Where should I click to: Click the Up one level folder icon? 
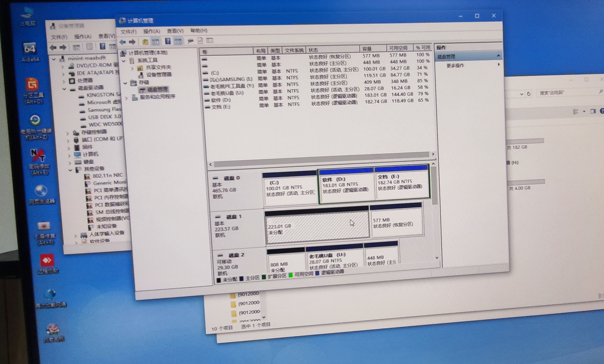click(x=145, y=42)
